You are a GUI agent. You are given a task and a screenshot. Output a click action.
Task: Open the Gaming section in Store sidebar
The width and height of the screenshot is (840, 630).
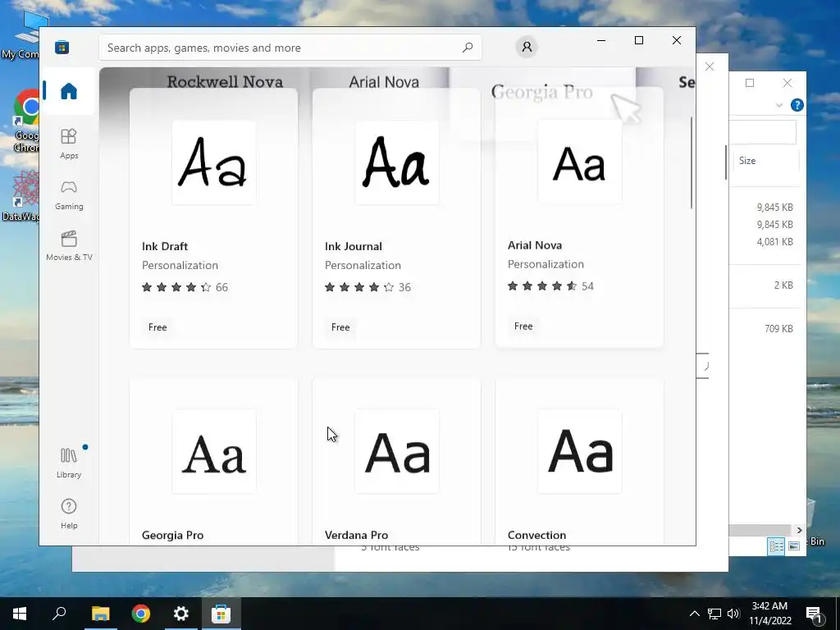69,195
